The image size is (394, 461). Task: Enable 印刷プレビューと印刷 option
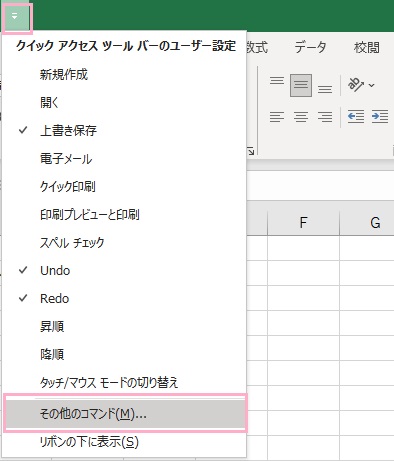click(x=124, y=214)
